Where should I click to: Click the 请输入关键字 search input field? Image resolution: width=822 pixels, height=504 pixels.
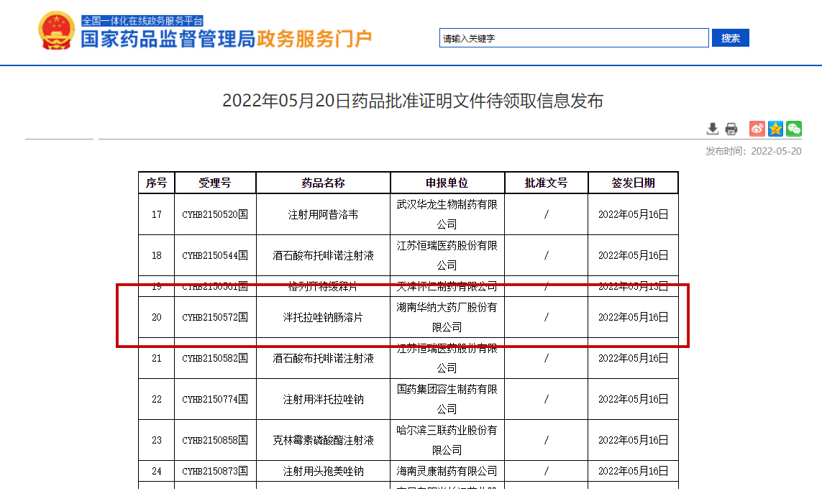click(573, 37)
